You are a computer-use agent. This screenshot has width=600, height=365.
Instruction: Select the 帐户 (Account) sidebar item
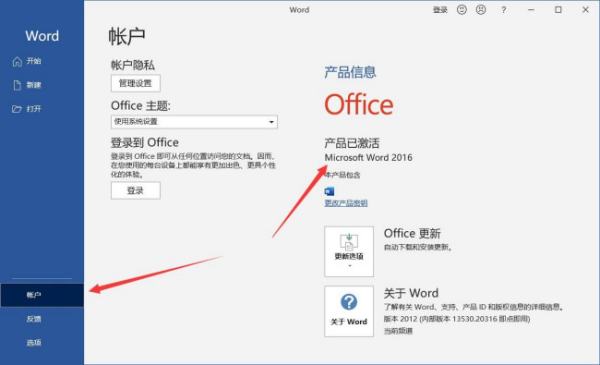pyautogui.click(x=42, y=295)
